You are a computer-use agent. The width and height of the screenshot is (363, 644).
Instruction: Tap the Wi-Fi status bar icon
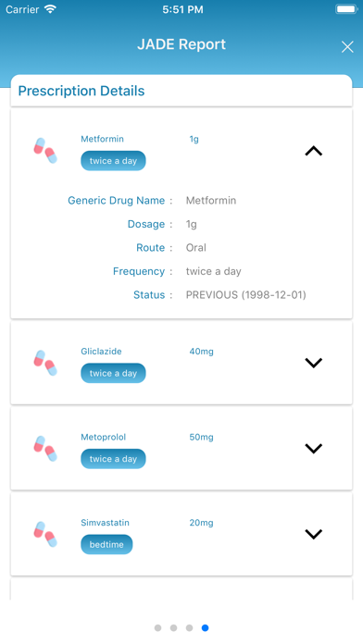click(x=50, y=9)
